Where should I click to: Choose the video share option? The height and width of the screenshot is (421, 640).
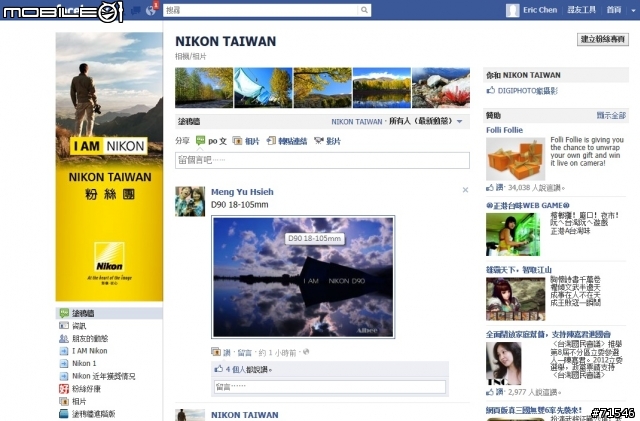tap(327, 141)
